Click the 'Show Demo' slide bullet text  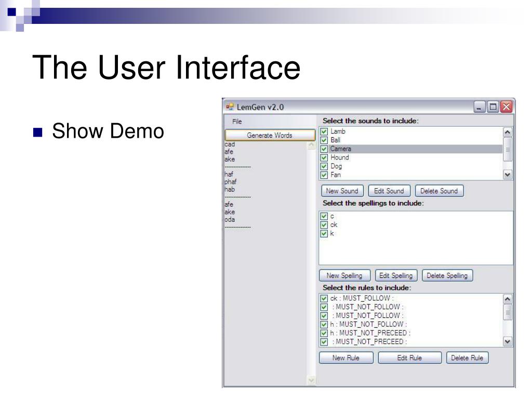point(108,131)
